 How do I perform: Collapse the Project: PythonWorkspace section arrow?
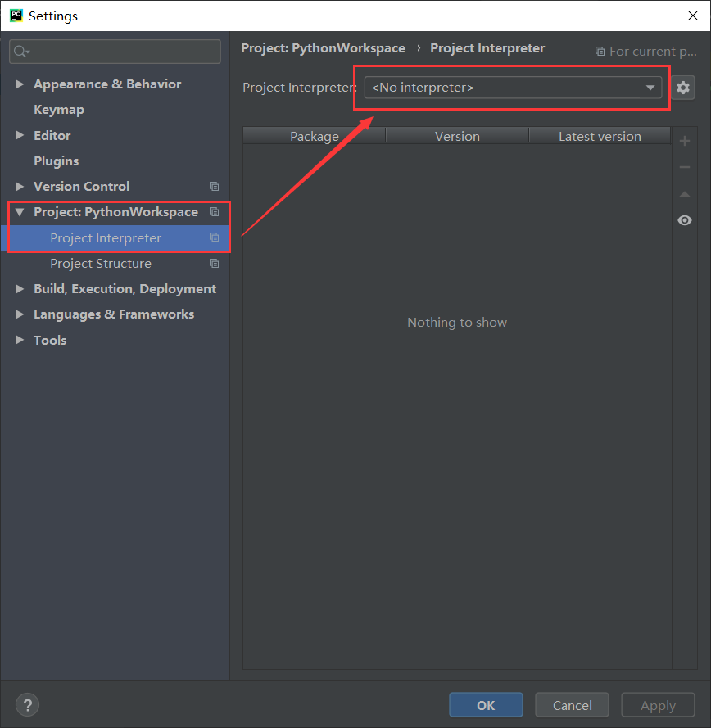click(x=20, y=212)
